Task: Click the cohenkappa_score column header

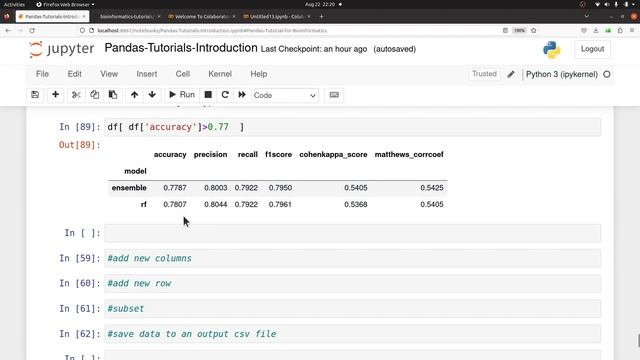Action: point(333,155)
